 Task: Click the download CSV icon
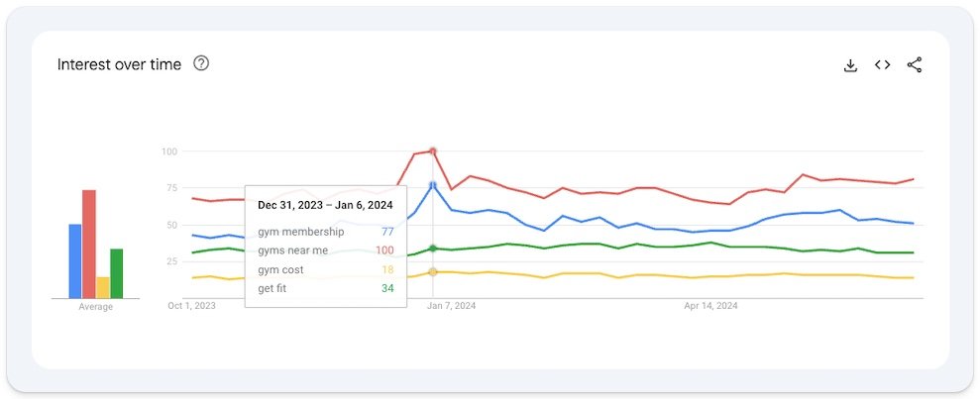click(850, 65)
